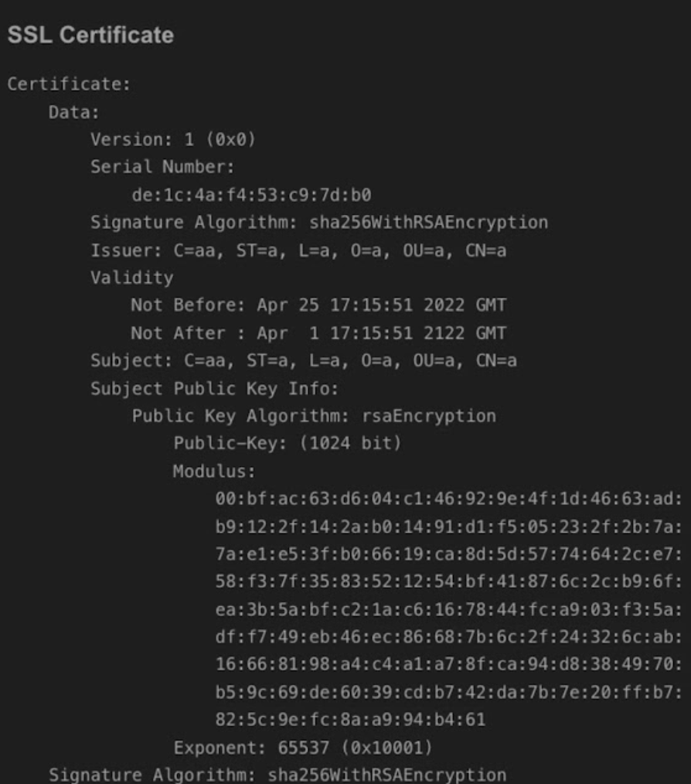Click the first Signature Algorithm line
The width and height of the screenshot is (691, 784).
[x=318, y=223]
